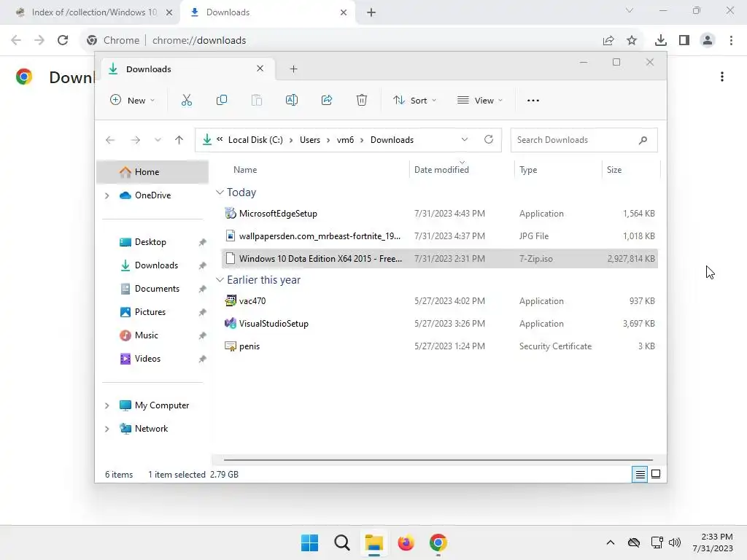747x560 pixels.
Task: Click the Cut scissors icon in Explorer toolbar
Action: (186, 100)
